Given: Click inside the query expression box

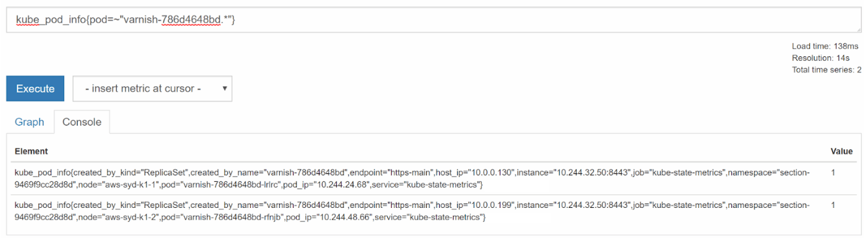Looking at the screenshot, I should coord(434,20).
